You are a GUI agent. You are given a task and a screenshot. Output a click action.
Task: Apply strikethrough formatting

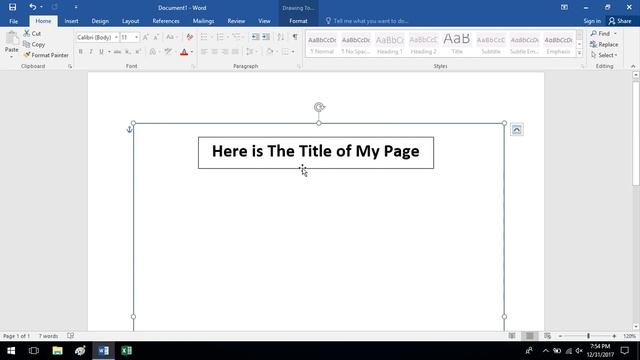coord(118,52)
